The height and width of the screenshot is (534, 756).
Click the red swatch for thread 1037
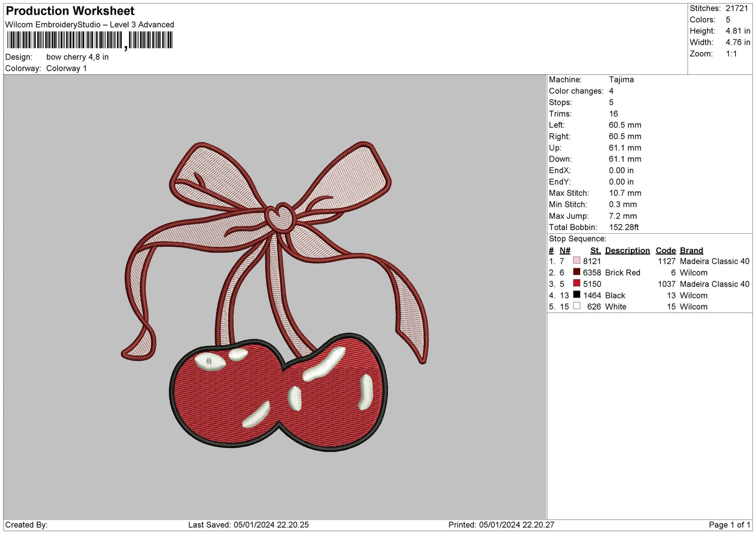[x=577, y=283]
